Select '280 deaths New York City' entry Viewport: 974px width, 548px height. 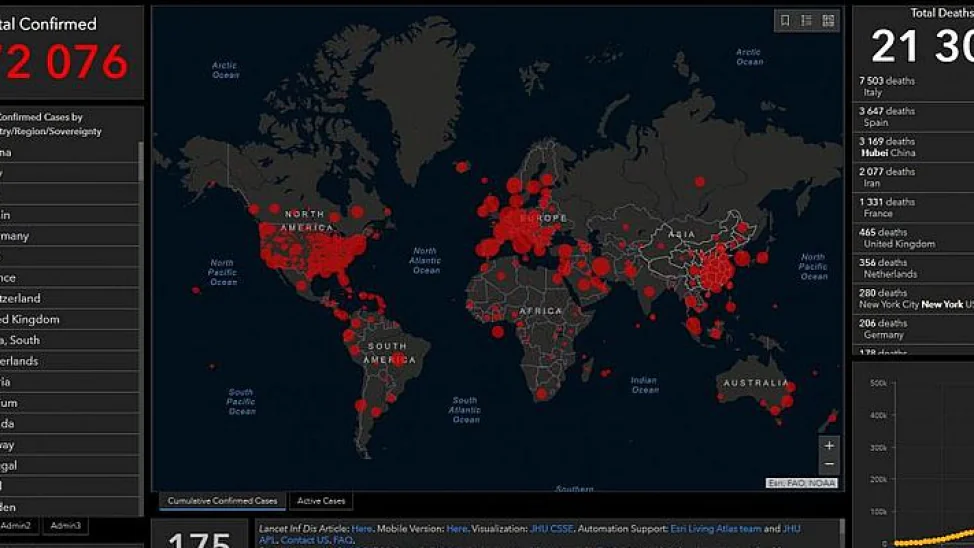[x=913, y=298]
